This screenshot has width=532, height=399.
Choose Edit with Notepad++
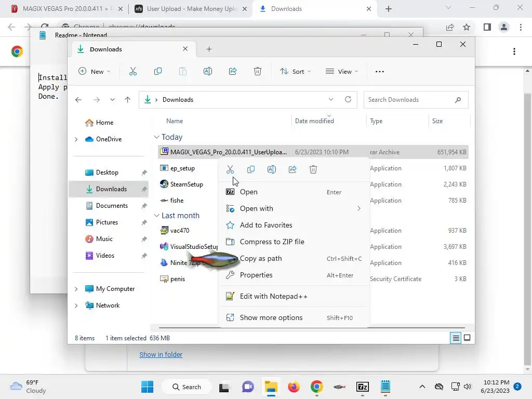tap(294, 297)
